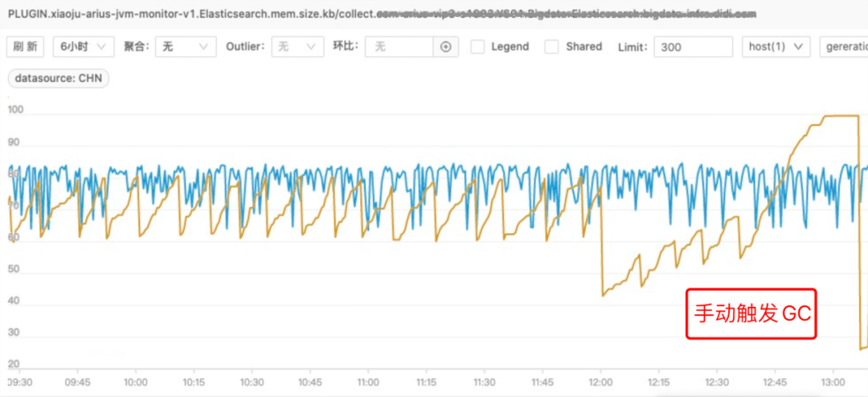Click the 10:30 tick on the x-axis
Image resolution: width=868 pixels, height=397 pixels.
(252, 383)
